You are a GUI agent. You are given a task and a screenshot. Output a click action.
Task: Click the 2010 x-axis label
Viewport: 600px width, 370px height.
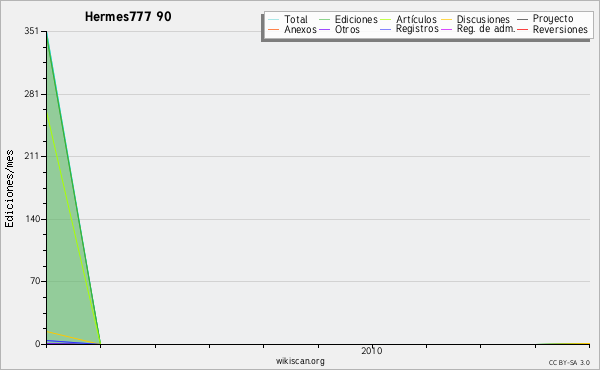pyautogui.click(x=372, y=351)
